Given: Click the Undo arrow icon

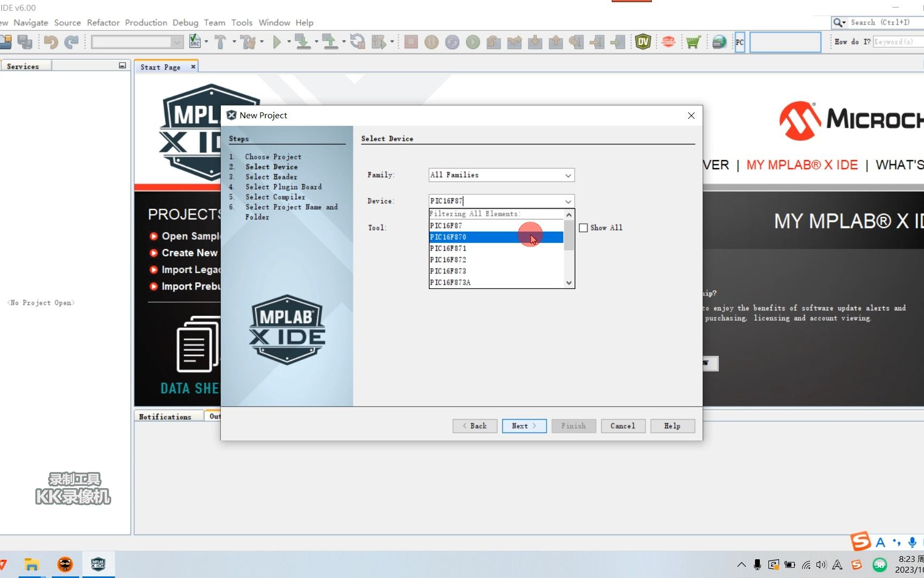Looking at the screenshot, I should (x=51, y=42).
